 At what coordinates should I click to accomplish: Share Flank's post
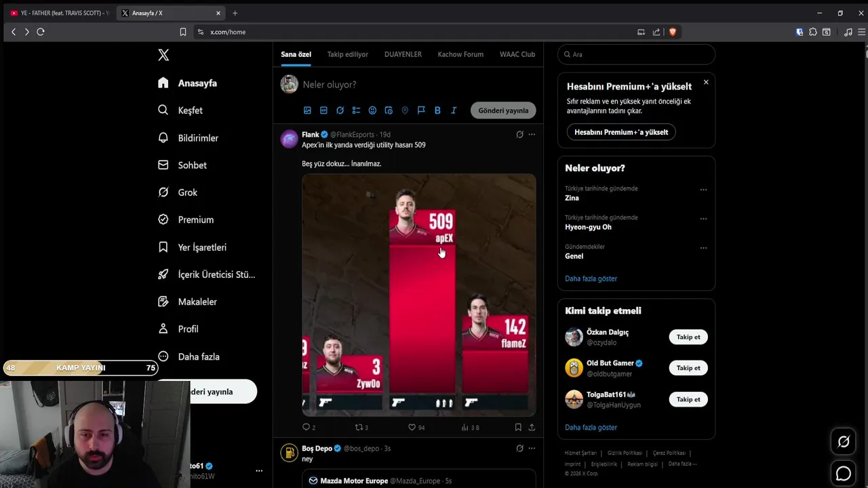coord(532,428)
